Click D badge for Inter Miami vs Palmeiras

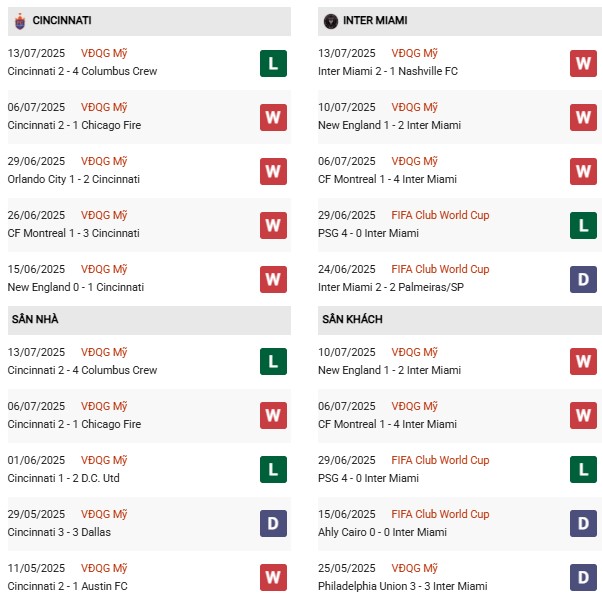[x=583, y=279]
